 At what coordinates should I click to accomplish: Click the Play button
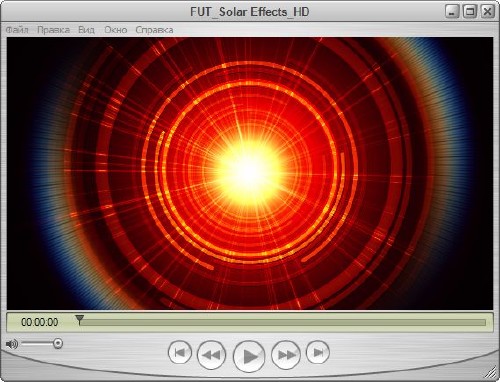tap(249, 356)
